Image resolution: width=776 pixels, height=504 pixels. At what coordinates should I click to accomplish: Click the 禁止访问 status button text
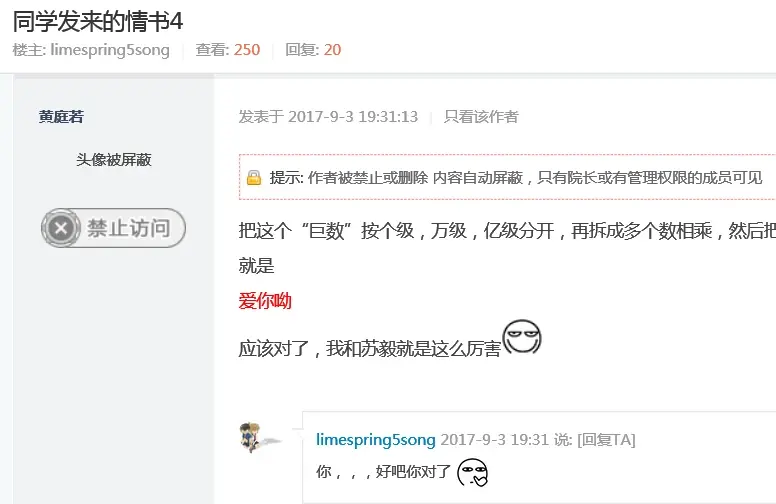tap(129, 228)
